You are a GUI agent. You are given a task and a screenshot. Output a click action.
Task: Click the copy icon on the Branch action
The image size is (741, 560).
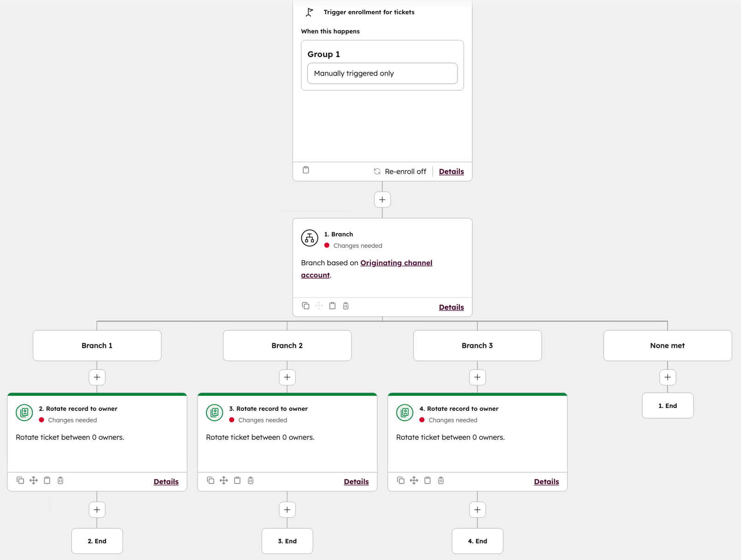[306, 305]
